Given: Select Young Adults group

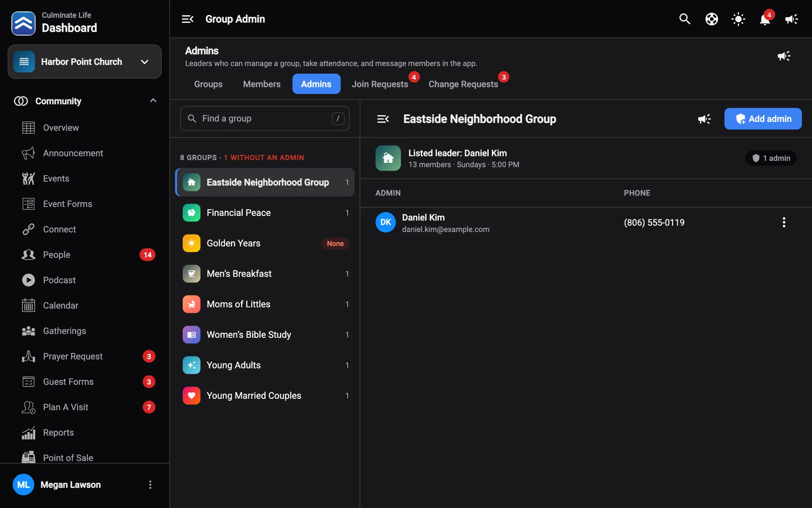Looking at the screenshot, I should click(265, 365).
